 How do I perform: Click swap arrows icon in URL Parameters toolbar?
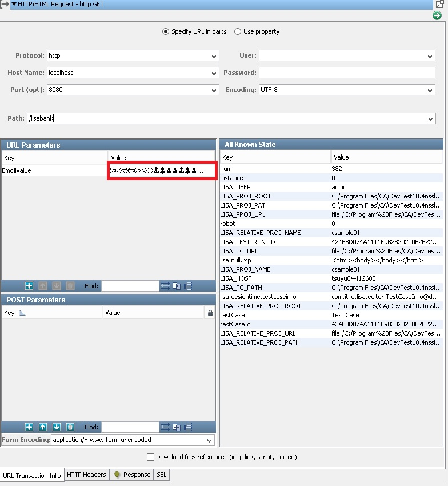coord(165,286)
